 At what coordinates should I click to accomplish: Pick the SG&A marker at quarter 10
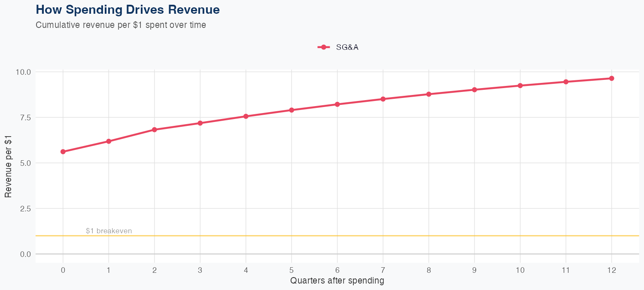[520, 85]
